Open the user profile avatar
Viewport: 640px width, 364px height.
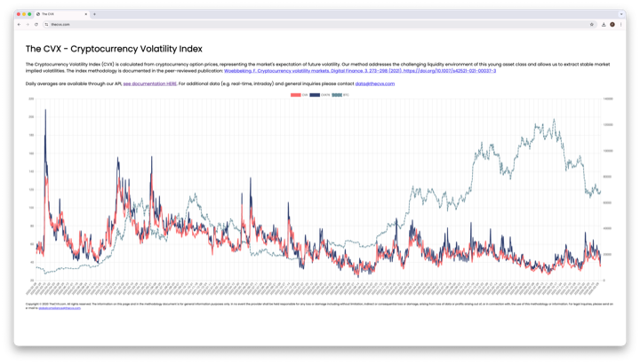(612, 25)
